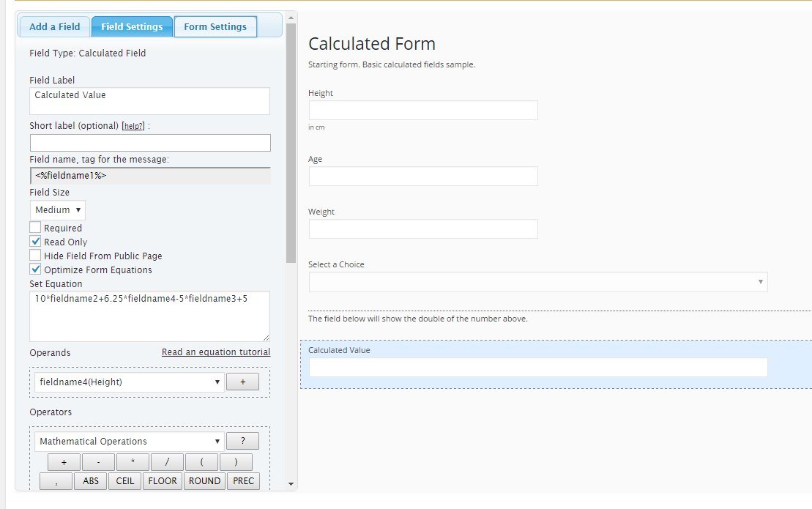812x509 pixels.
Task: Open the Mathematical Operations dropdown
Action: point(129,442)
